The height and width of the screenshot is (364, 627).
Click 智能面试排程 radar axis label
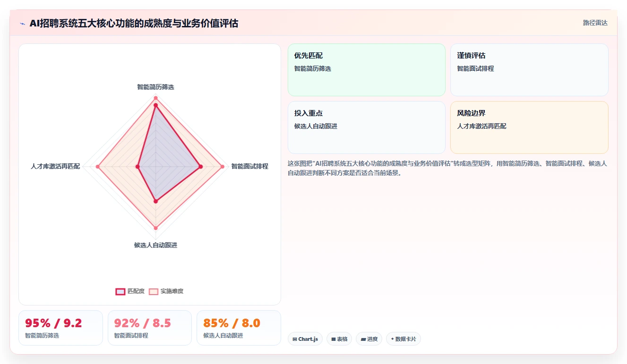[x=249, y=166]
